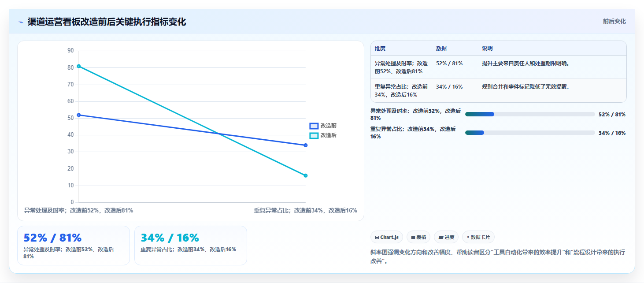The image size is (644, 283).
Task: Click x-axis label 重复异常占比
Action: click(x=305, y=210)
